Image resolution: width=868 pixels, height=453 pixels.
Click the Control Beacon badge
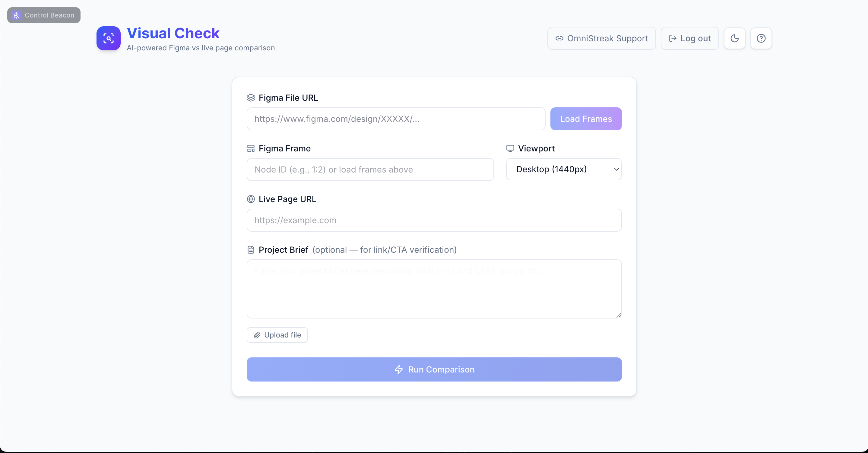click(x=44, y=15)
